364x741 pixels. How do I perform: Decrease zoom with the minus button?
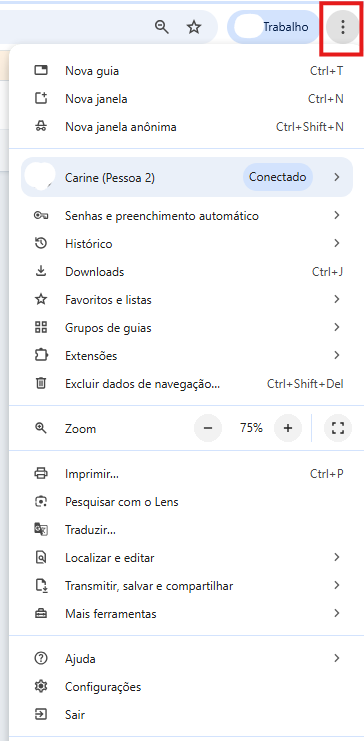208,429
